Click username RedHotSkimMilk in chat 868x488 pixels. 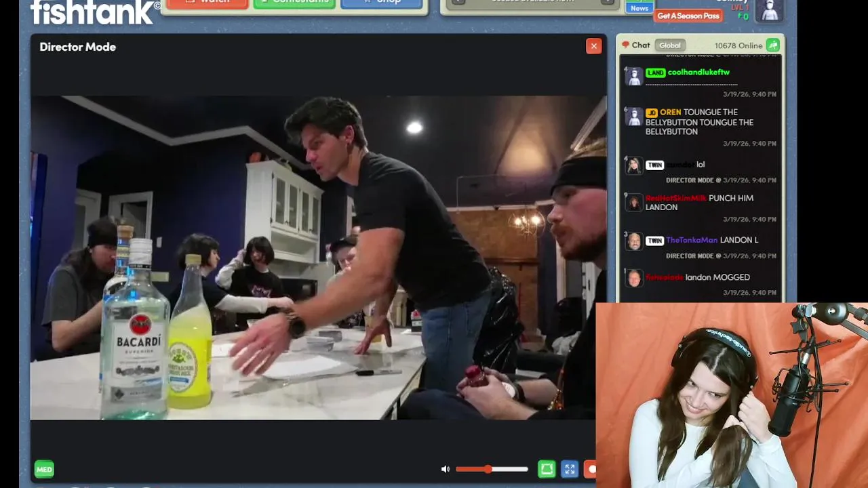(675, 198)
